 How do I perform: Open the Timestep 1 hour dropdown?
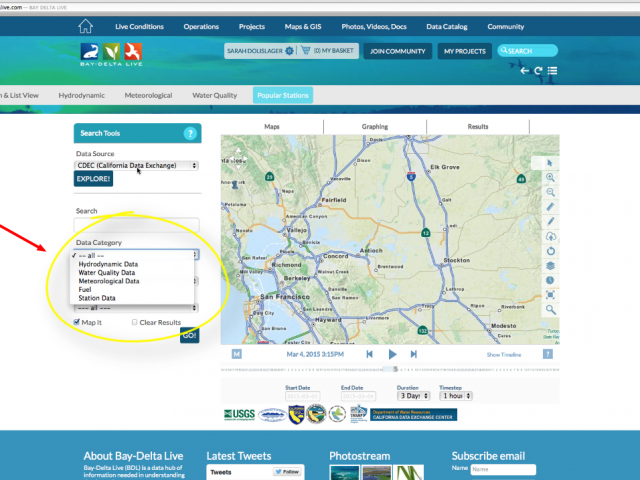456,396
